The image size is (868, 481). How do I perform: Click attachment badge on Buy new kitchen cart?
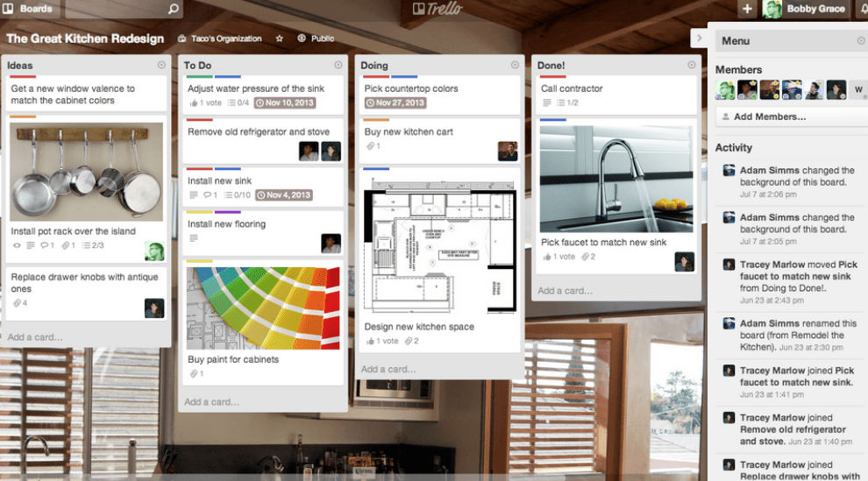(374, 146)
